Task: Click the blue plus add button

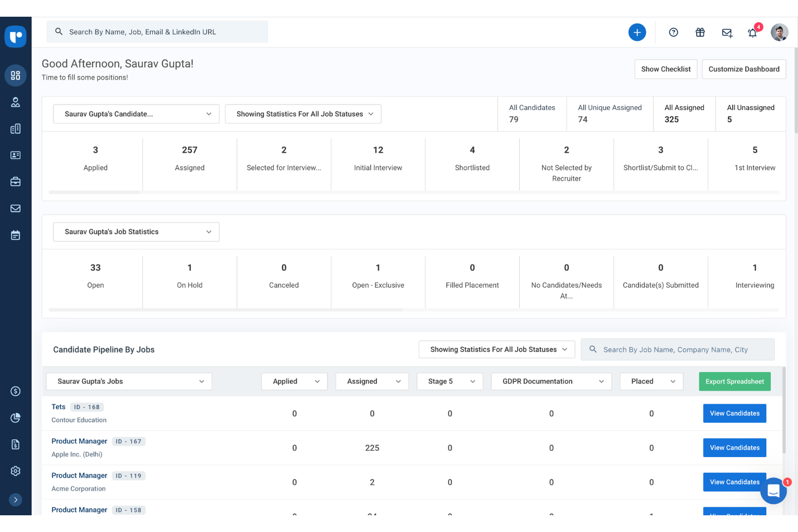Action: tap(637, 32)
